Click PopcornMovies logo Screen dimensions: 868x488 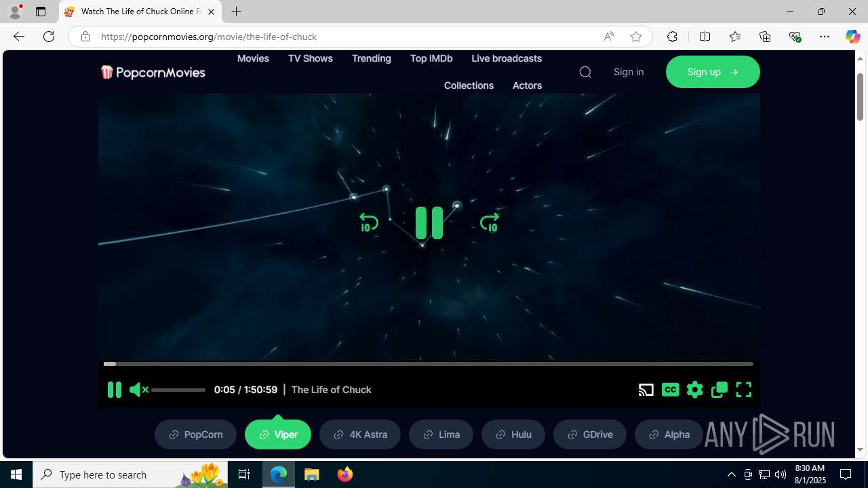pyautogui.click(x=153, y=72)
